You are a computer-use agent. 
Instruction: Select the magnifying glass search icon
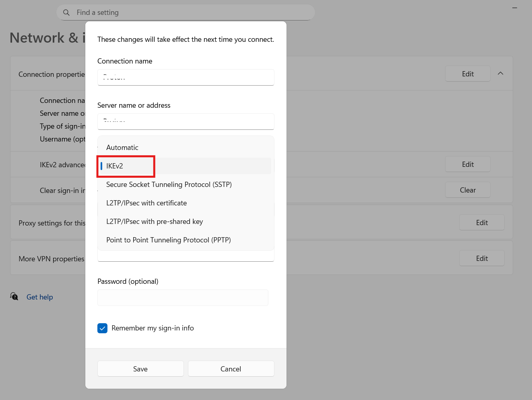tap(66, 12)
